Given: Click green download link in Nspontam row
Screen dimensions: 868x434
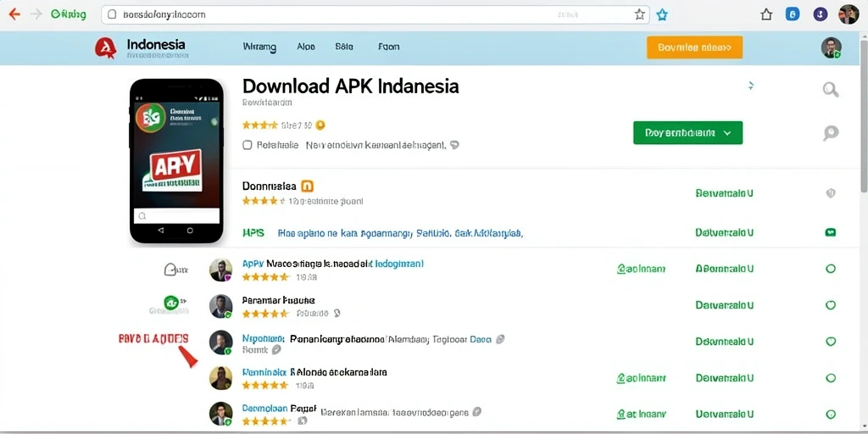Looking at the screenshot, I should 724,342.
